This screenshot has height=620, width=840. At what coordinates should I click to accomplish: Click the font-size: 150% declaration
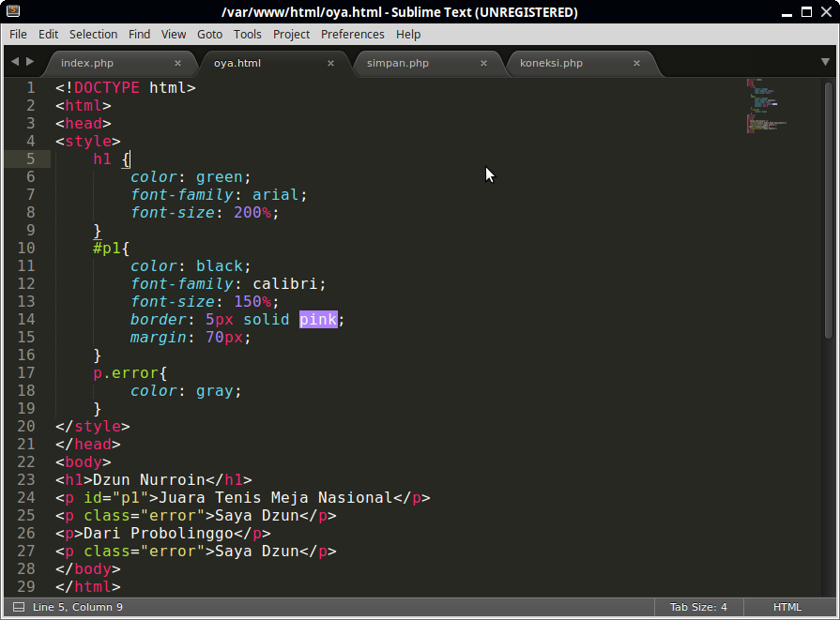(x=205, y=302)
